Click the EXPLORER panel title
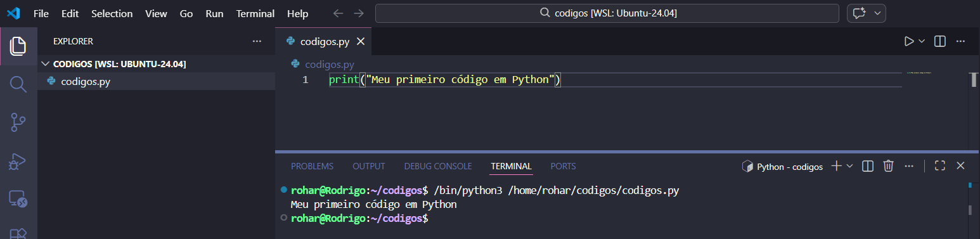Viewport: 980px width, 239px height. pyautogui.click(x=73, y=41)
